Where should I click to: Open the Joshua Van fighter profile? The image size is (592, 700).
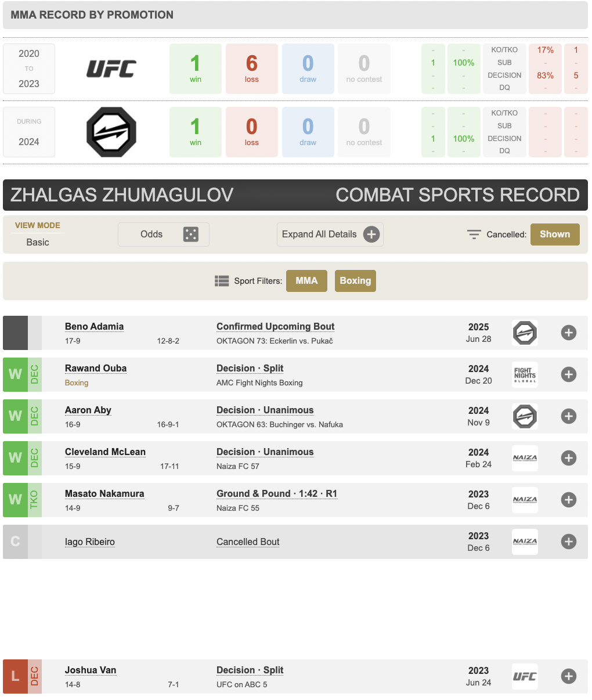pyautogui.click(x=91, y=670)
